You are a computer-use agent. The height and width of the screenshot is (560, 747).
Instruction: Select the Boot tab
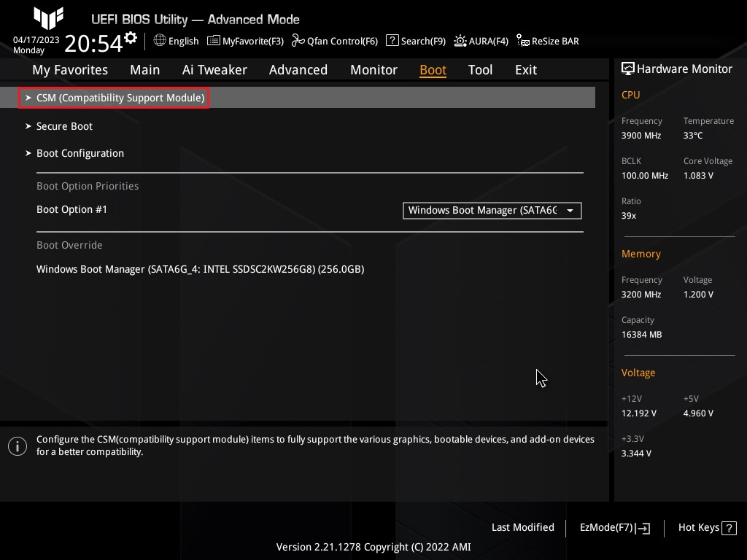433,70
